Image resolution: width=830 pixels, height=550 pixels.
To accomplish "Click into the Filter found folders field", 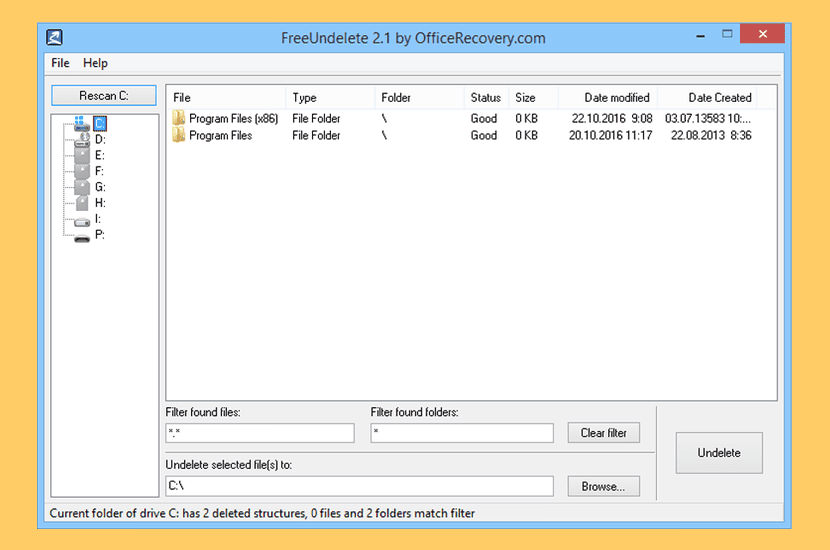I will (461, 433).
